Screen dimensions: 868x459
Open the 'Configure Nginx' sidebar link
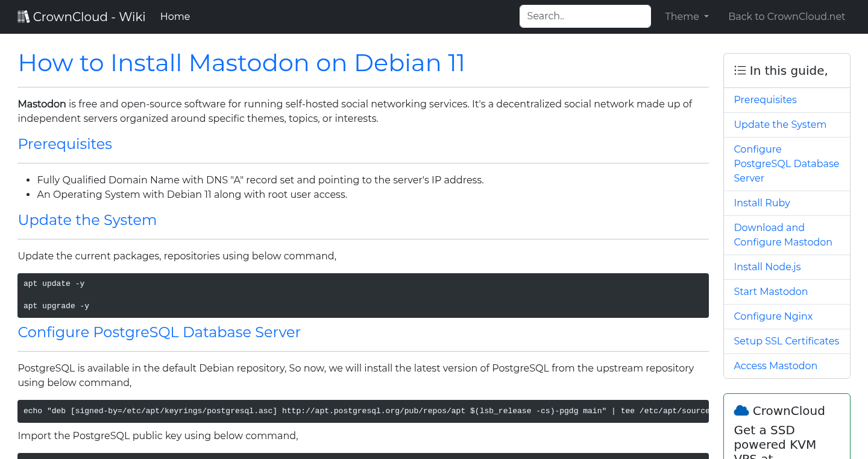pos(773,316)
